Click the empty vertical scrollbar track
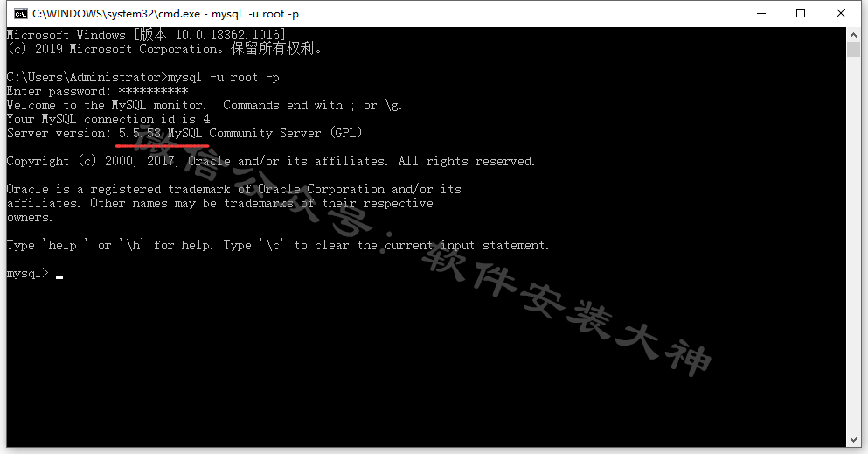868x454 pixels. click(x=853, y=243)
